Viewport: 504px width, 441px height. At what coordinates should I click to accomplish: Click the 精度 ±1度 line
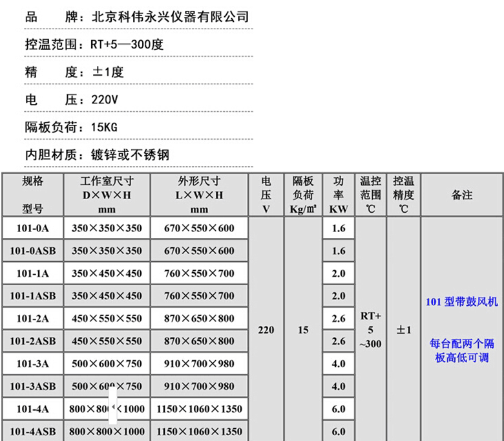pyautogui.click(x=74, y=72)
